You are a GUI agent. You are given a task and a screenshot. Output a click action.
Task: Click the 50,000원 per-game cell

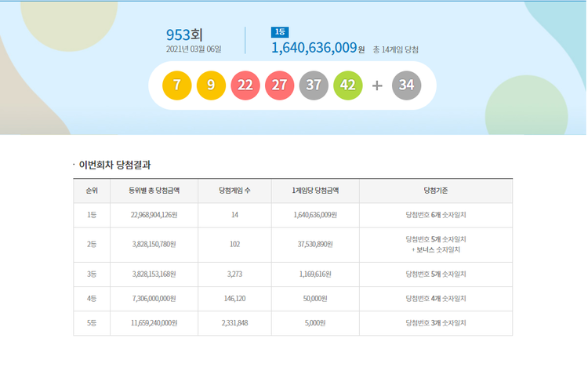click(315, 299)
